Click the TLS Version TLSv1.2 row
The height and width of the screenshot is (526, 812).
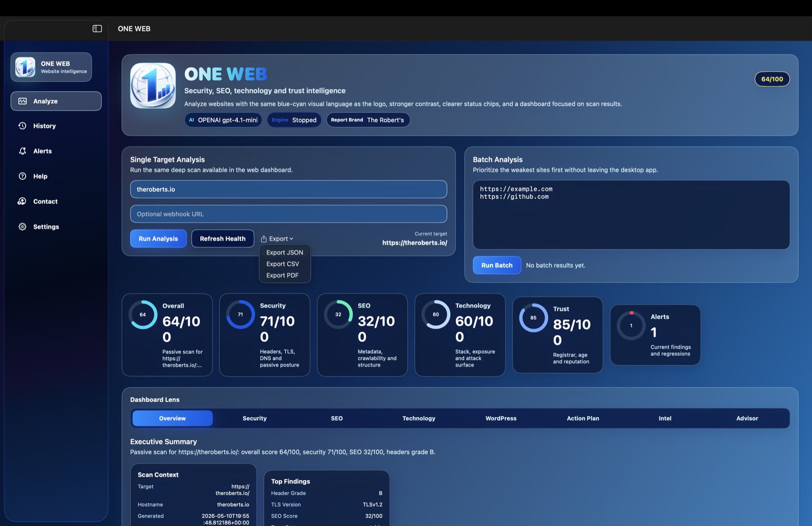pos(327,505)
